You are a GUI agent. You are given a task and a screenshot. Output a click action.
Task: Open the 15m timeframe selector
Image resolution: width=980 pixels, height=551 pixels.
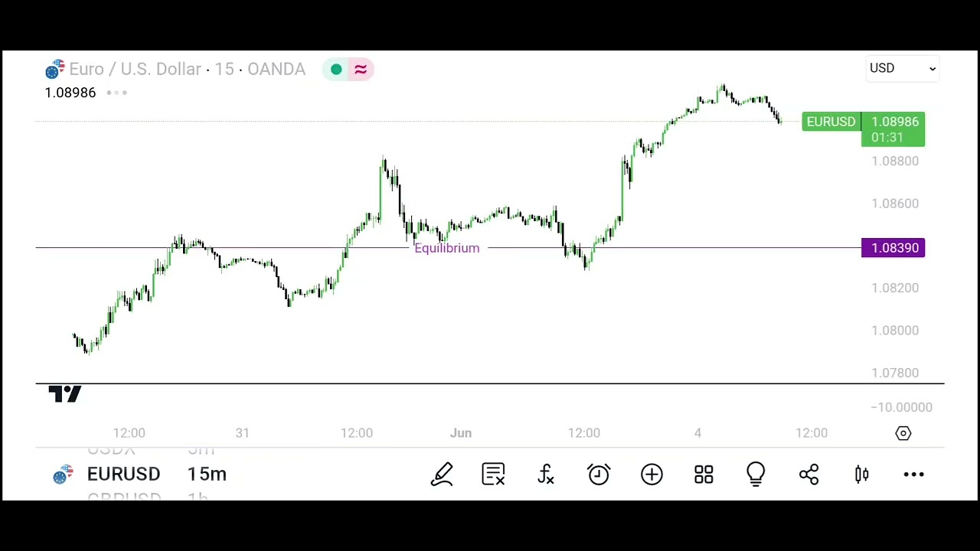click(x=207, y=474)
